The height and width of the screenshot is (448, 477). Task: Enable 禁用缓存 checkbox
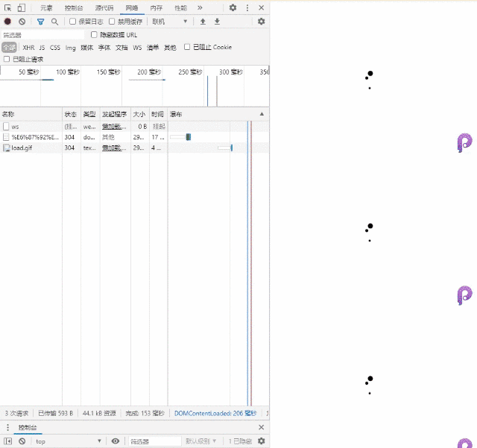point(112,22)
